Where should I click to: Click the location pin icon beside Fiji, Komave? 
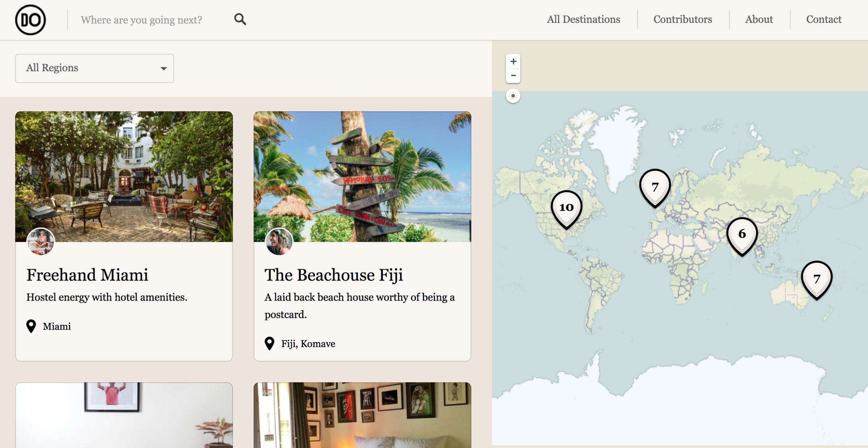[x=269, y=343]
